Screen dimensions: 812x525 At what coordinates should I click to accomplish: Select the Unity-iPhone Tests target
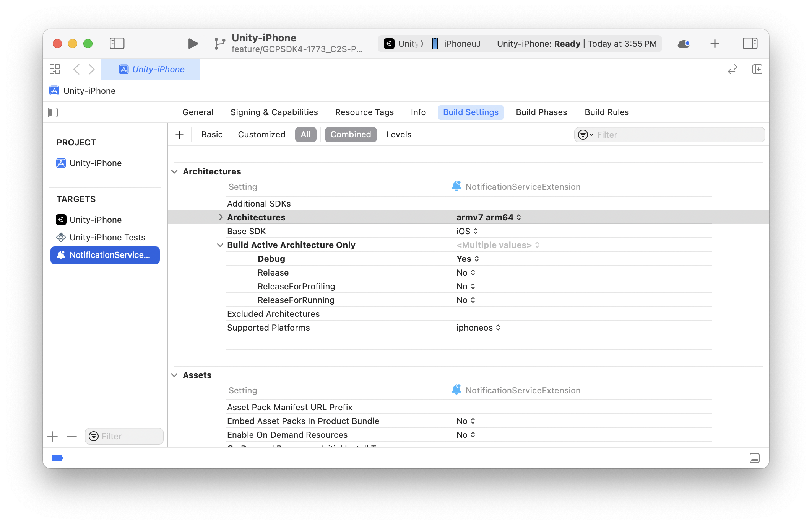(107, 237)
